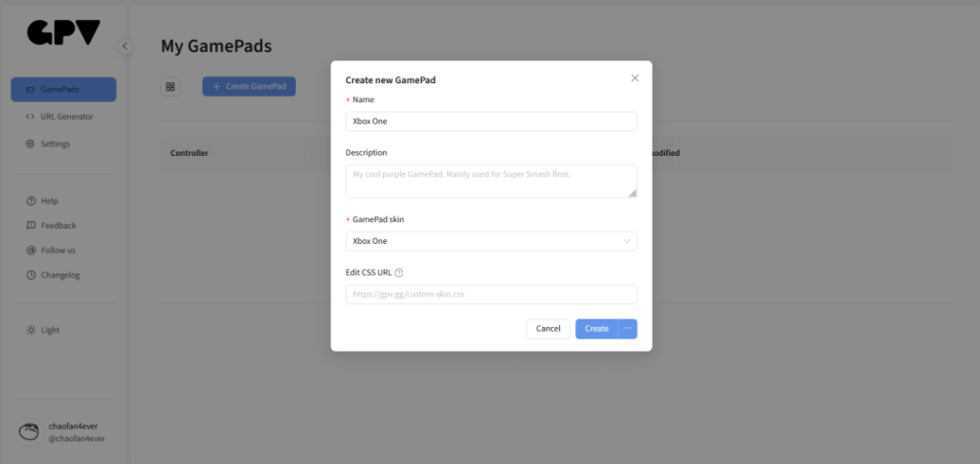Click the Create button in dialog
The height and width of the screenshot is (464, 980).
596,328
